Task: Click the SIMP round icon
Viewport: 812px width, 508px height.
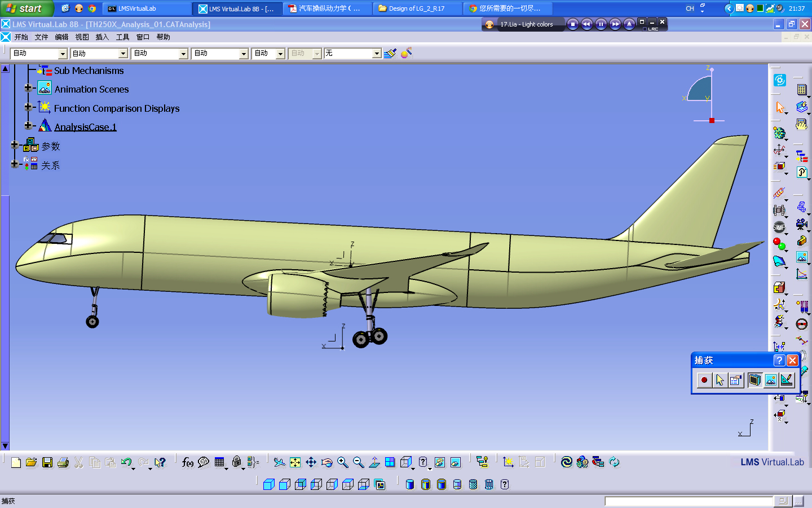Action: pos(779,227)
